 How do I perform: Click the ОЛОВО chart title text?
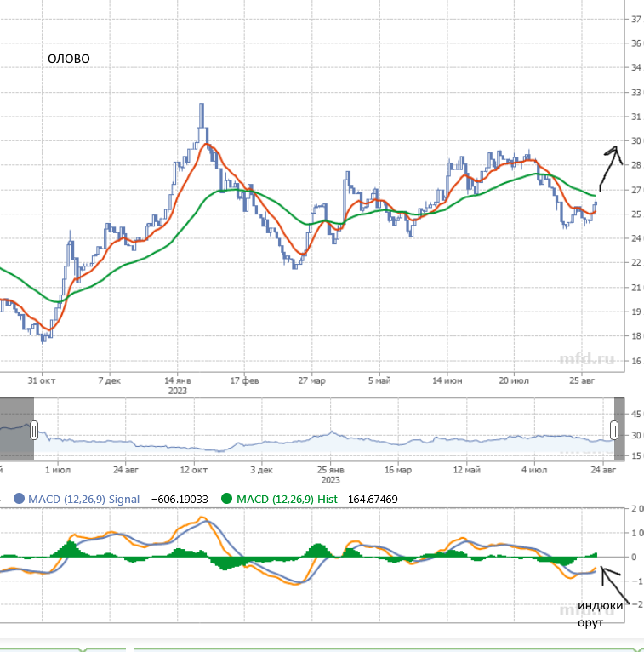pyautogui.click(x=68, y=59)
